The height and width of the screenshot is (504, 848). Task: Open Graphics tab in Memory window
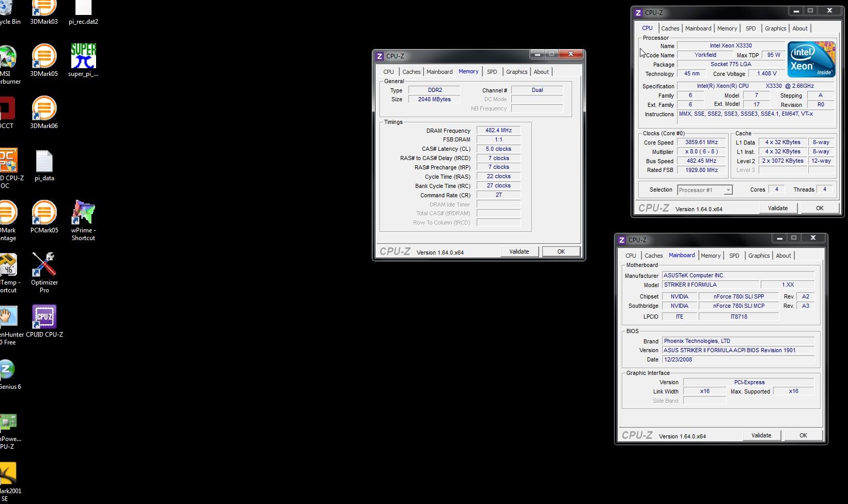tap(516, 72)
